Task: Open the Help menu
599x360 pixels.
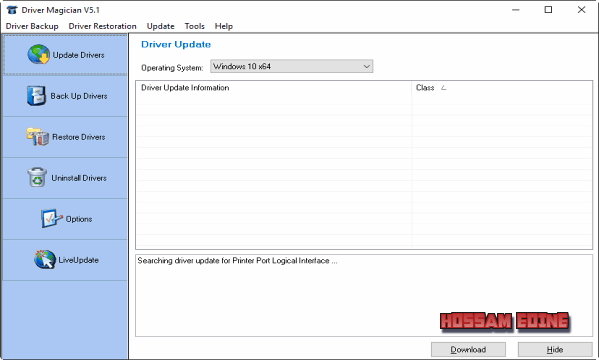Action: click(x=223, y=26)
